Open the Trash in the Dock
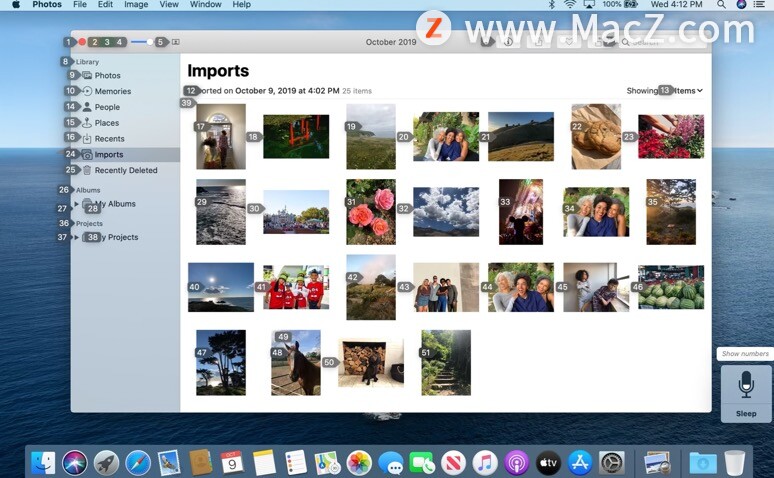 click(x=735, y=463)
